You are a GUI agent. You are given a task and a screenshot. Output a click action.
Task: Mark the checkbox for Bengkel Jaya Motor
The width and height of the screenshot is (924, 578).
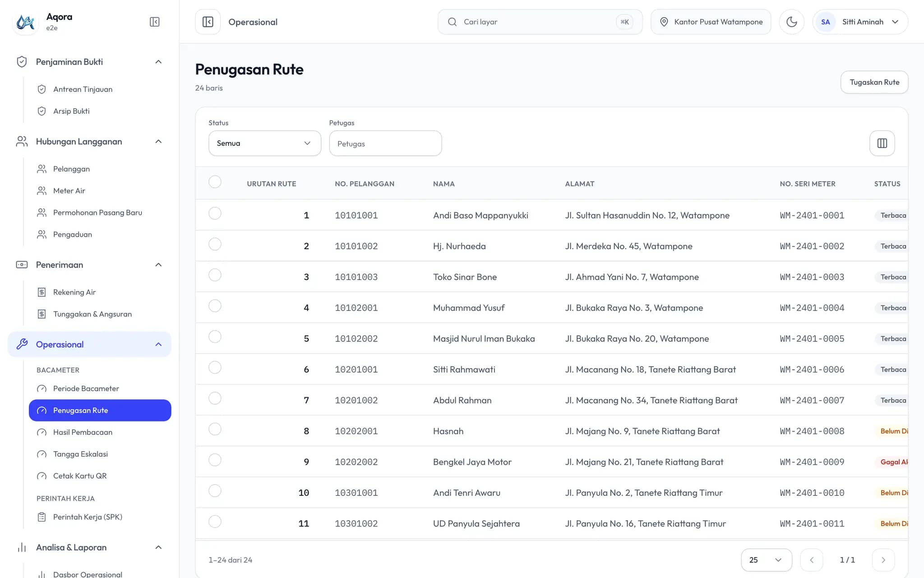tap(215, 460)
